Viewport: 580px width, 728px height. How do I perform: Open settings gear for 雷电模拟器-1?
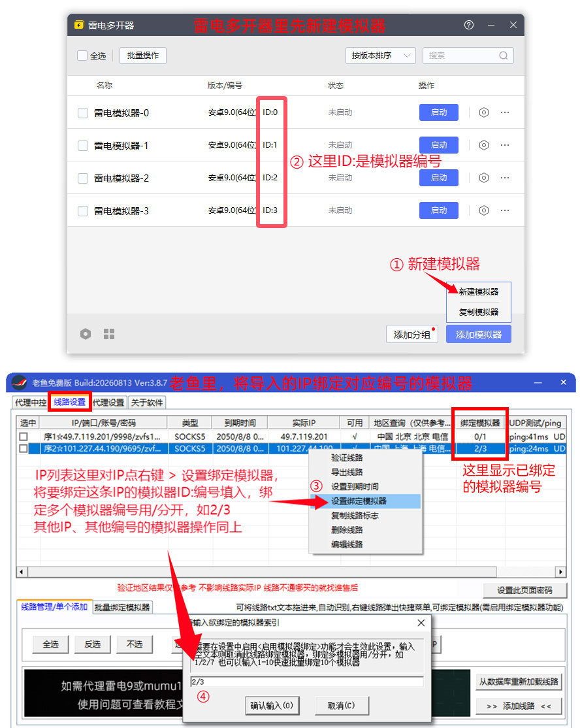[483, 145]
